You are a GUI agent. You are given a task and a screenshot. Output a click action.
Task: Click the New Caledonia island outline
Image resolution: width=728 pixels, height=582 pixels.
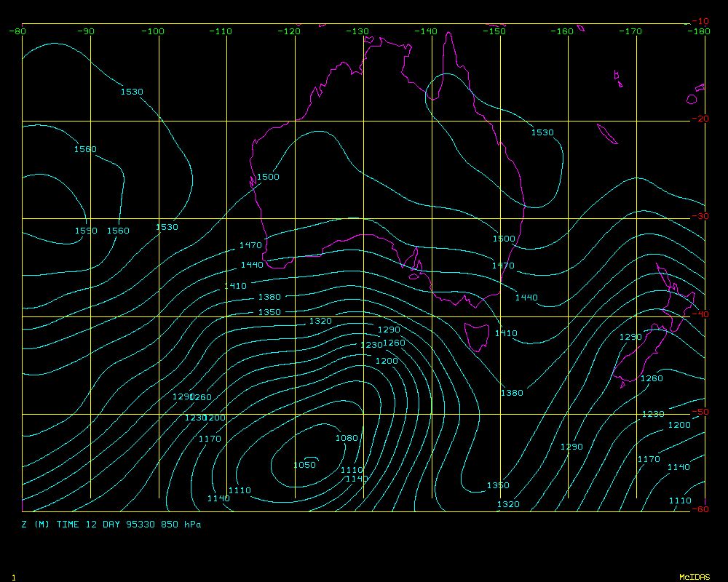pyautogui.click(x=606, y=134)
